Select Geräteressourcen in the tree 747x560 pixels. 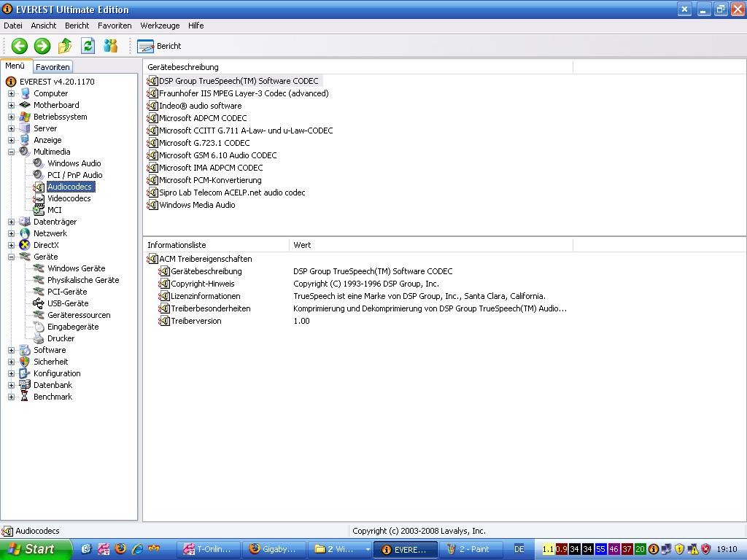[x=79, y=315]
